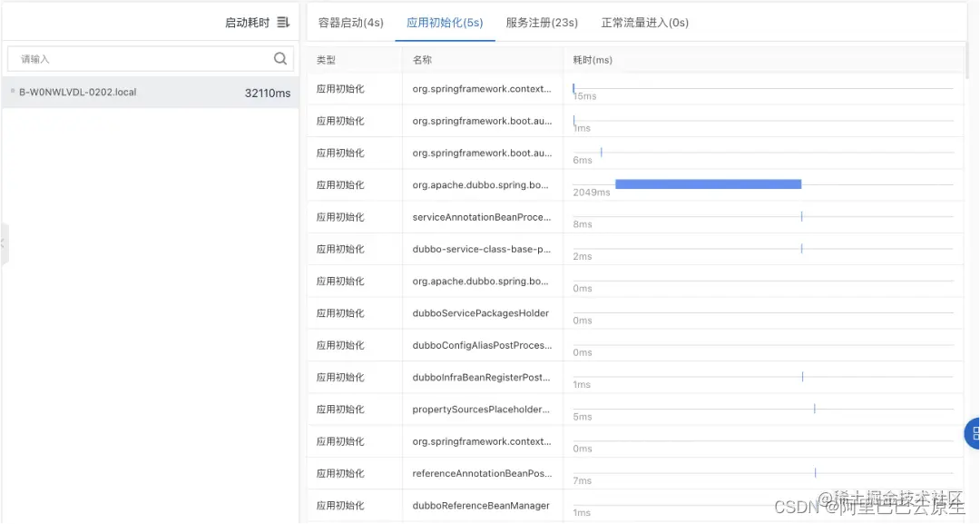
Task: Click the 2ms duration label
Action: click(583, 256)
